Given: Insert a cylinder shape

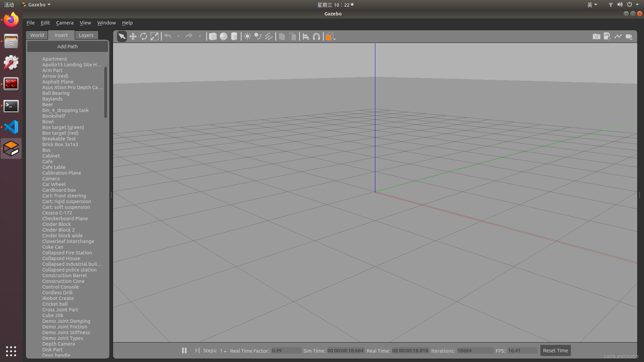Looking at the screenshot, I should point(234,37).
